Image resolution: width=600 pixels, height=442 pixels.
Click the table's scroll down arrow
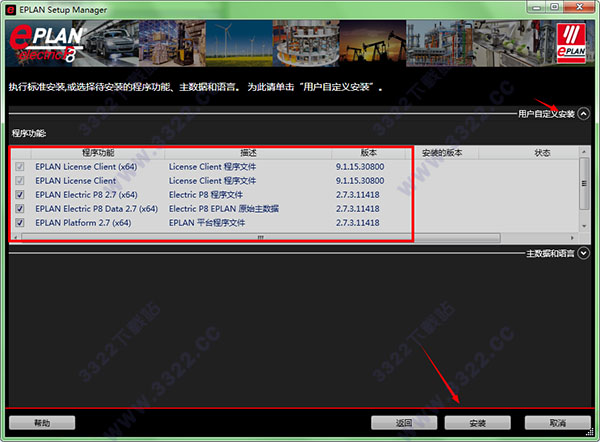click(x=584, y=226)
